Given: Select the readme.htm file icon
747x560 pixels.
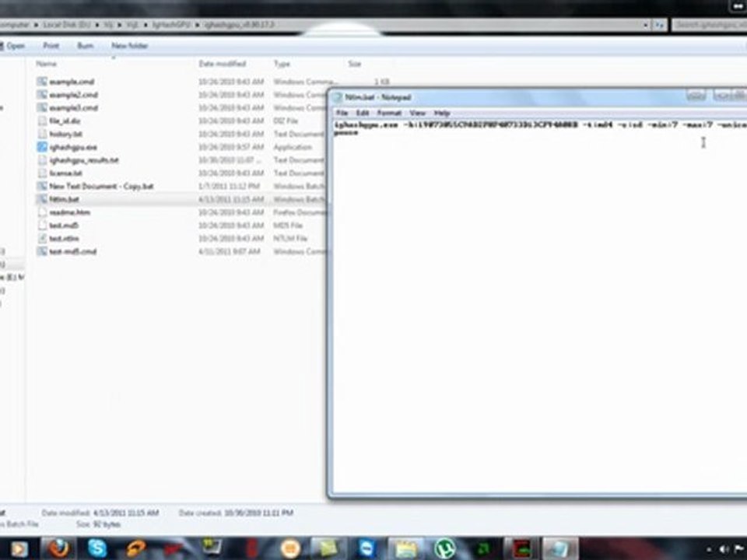Looking at the screenshot, I should click(x=42, y=212).
